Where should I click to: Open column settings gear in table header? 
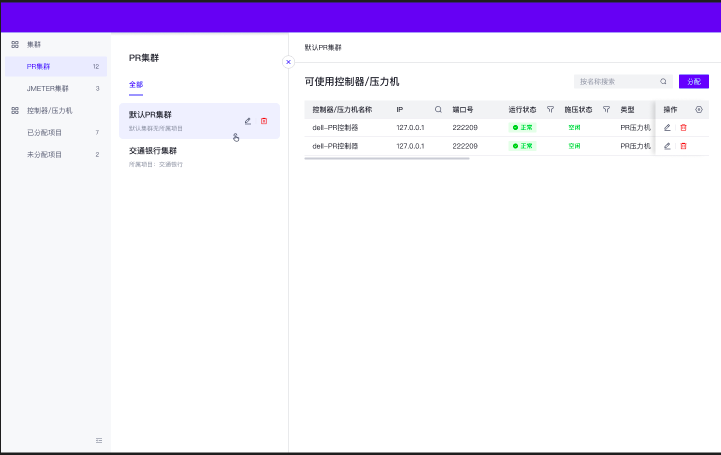click(699, 109)
